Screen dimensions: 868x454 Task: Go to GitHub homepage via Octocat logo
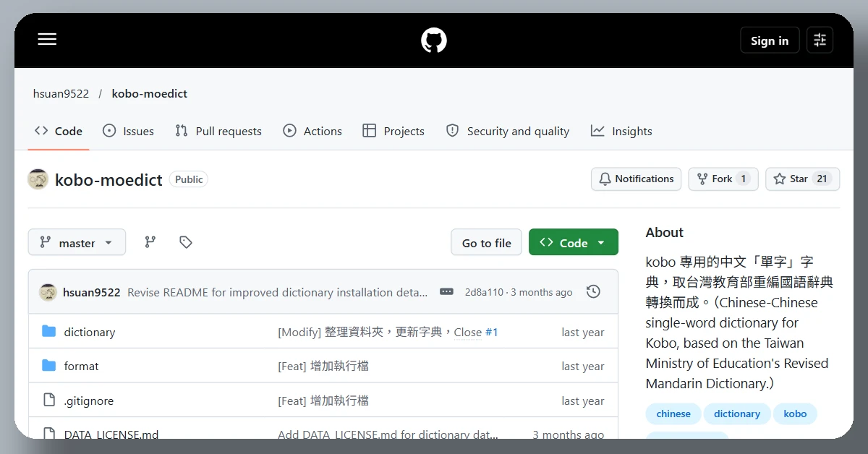[x=434, y=40]
